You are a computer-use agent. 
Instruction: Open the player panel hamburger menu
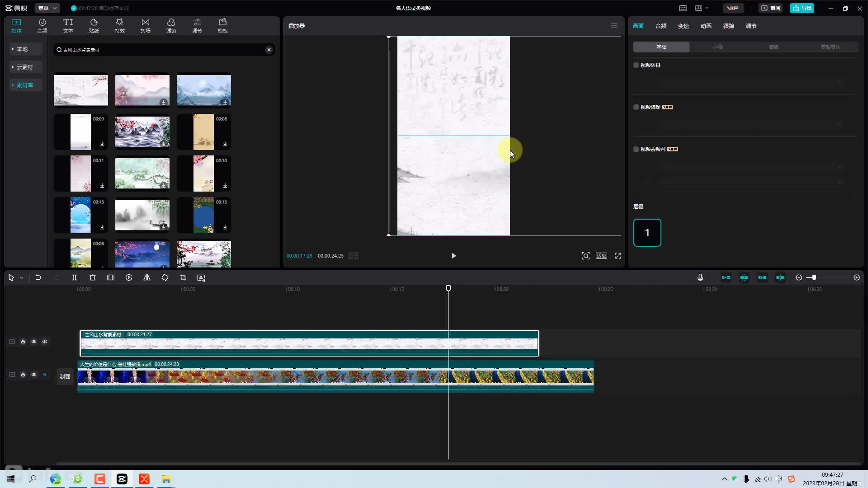[x=614, y=26]
